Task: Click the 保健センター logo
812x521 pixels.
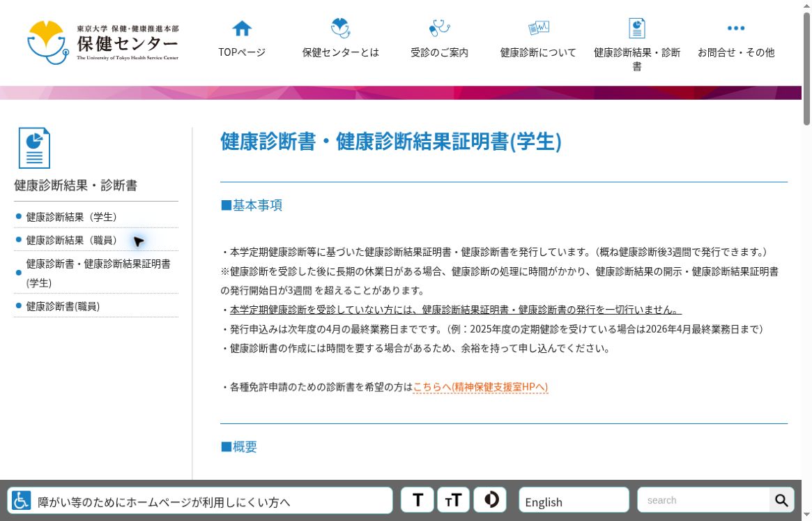Action: [x=102, y=43]
